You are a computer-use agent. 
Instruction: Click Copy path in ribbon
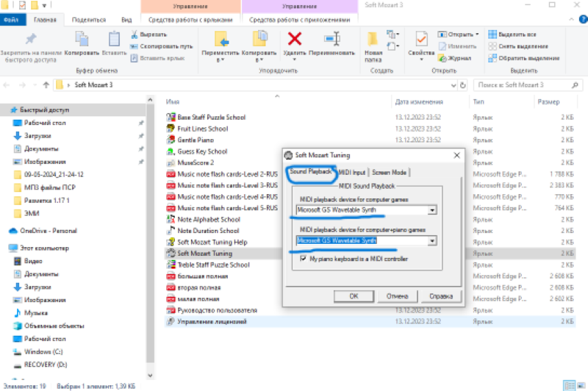[x=162, y=46]
